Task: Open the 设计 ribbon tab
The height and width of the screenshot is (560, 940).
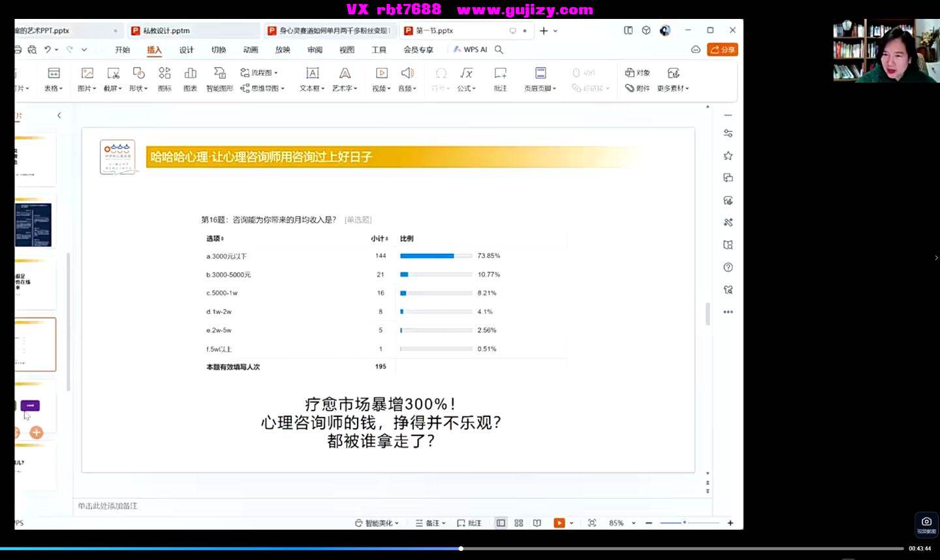Action: click(x=187, y=50)
